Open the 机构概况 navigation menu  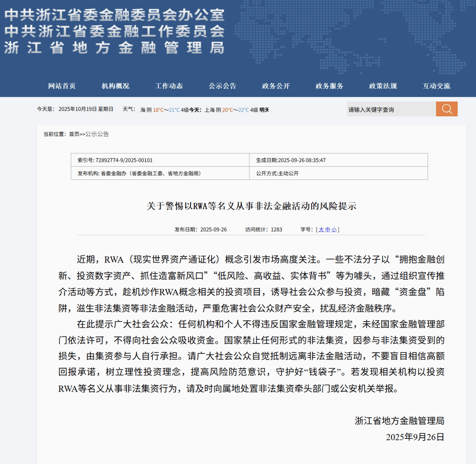tap(115, 86)
